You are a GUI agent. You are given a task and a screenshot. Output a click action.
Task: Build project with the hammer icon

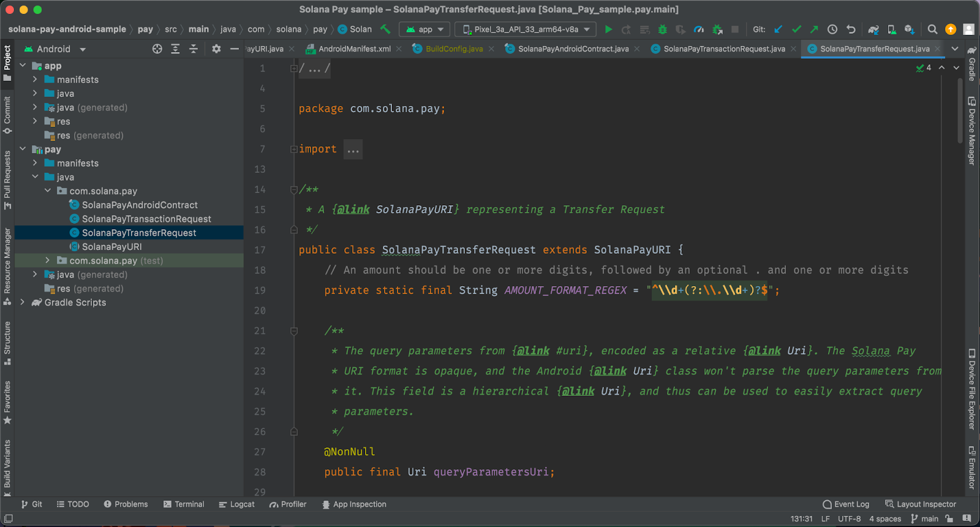pyautogui.click(x=385, y=29)
